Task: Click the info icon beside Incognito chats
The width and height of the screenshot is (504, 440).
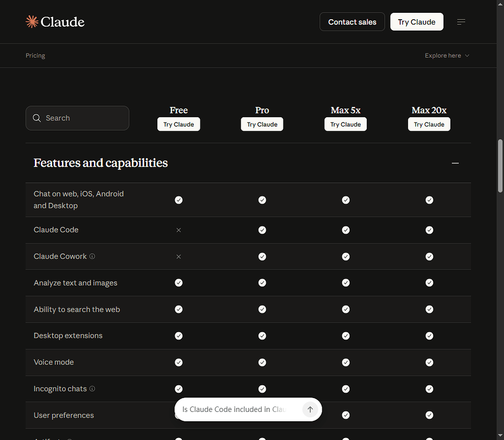Action: [x=92, y=388]
